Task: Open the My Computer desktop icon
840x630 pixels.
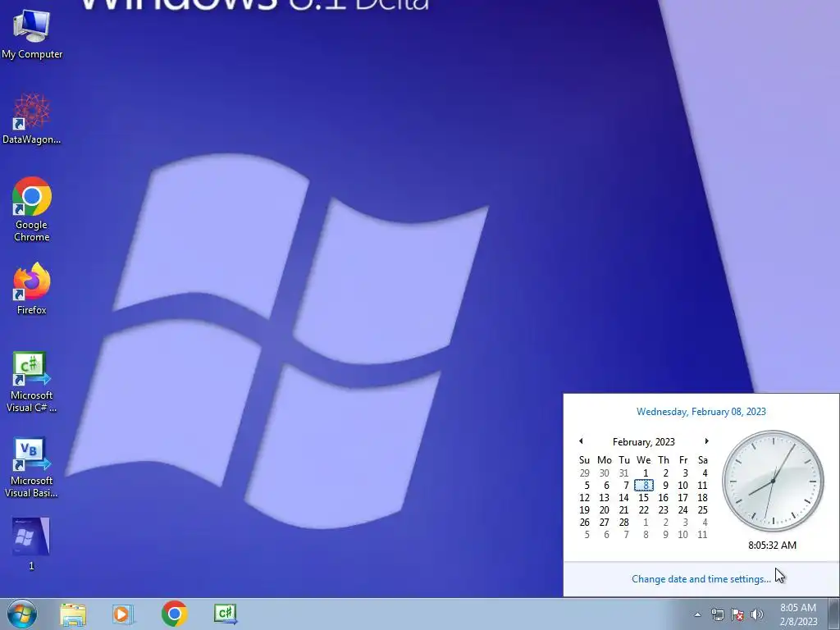Action: click(x=32, y=33)
